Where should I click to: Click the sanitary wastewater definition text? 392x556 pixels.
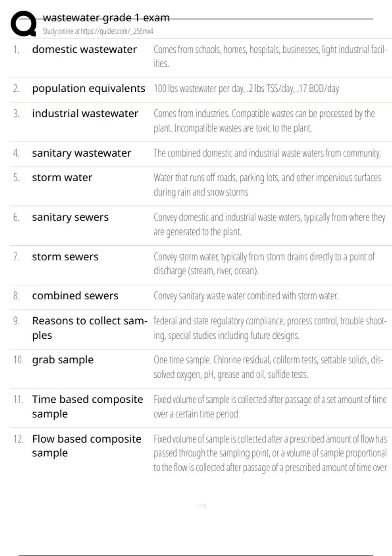pos(267,153)
